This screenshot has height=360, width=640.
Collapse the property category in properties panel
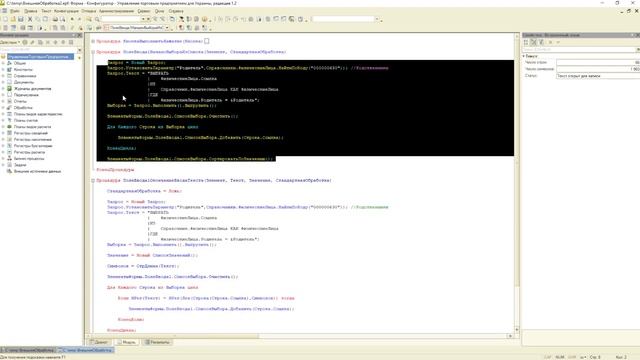(x=524, y=56)
